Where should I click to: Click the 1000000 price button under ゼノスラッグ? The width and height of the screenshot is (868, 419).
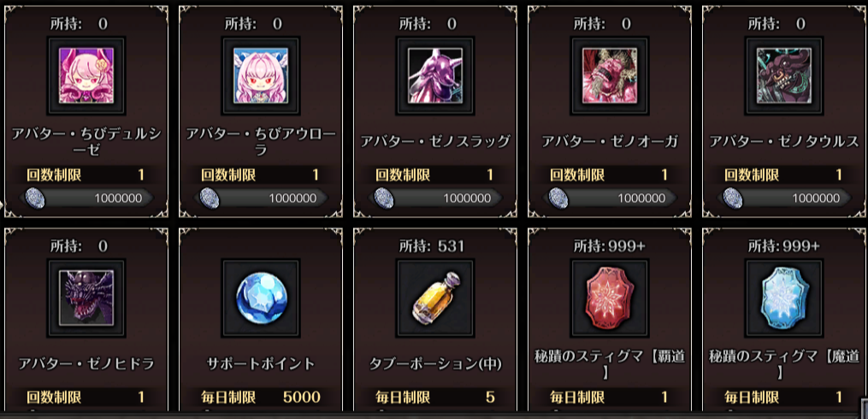pyautogui.click(x=435, y=198)
